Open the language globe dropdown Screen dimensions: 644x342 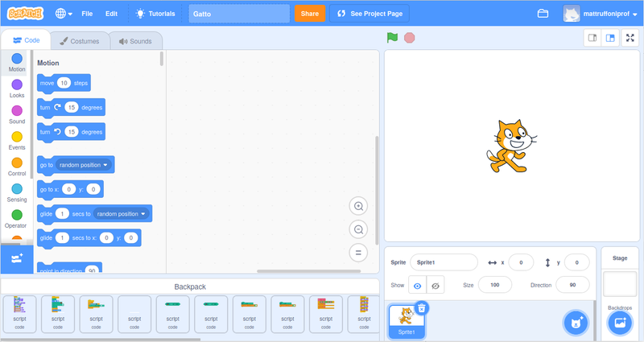coord(64,14)
